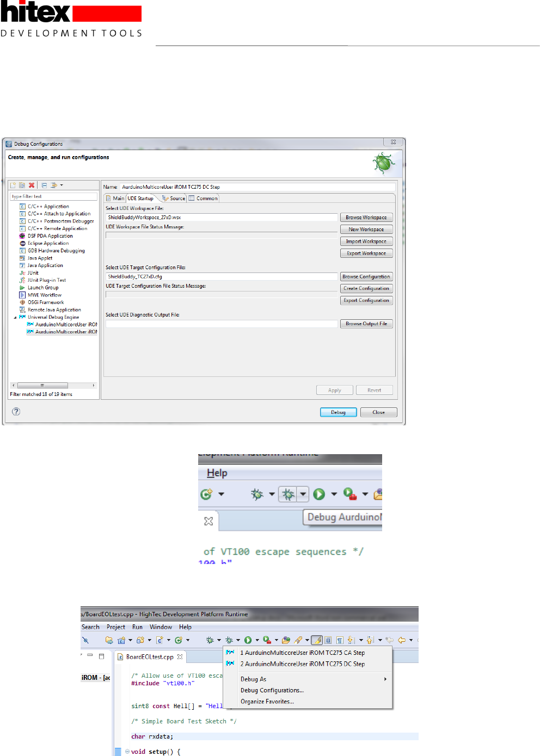Screen dimensions: 540x756
Task: Toggle Mark Occurrences in the HighTec toolbar
Action: point(317,640)
